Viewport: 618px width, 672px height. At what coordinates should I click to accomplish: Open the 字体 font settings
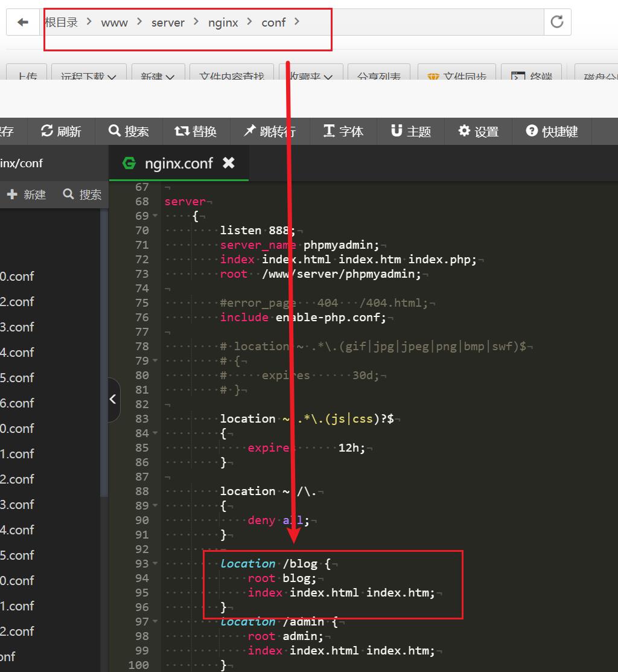[x=343, y=131]
